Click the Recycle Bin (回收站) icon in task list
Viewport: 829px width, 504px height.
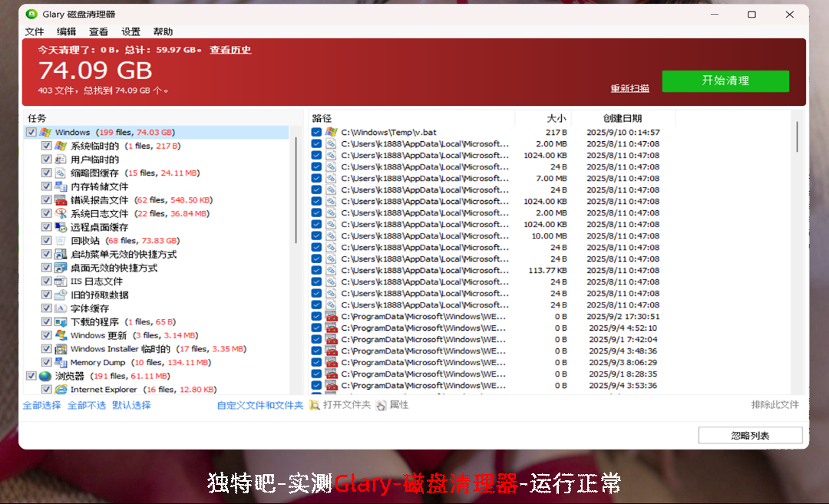[x=61, y=241]
